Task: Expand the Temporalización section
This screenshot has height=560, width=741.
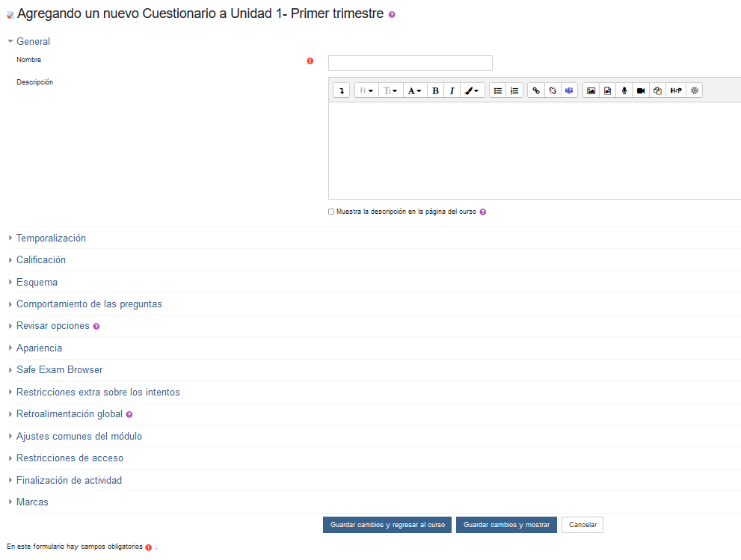Action: [x=51, y=239]
